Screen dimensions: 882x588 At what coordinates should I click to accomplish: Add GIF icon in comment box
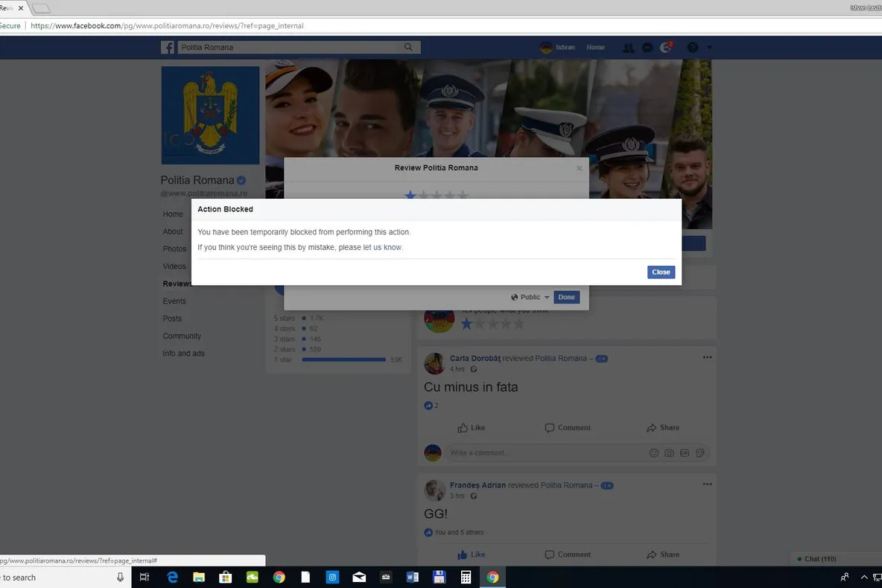685,453
